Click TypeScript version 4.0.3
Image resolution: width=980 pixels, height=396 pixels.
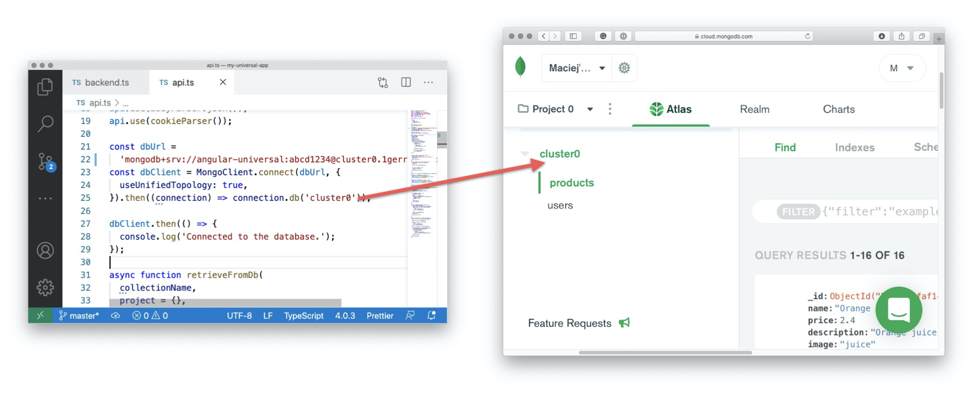coord(345,316)
